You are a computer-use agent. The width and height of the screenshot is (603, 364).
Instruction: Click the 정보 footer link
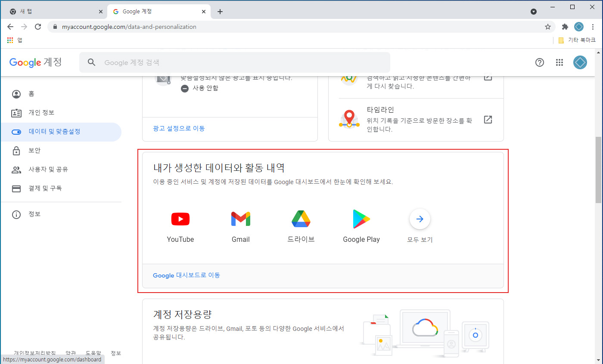(x=116, y=353)
